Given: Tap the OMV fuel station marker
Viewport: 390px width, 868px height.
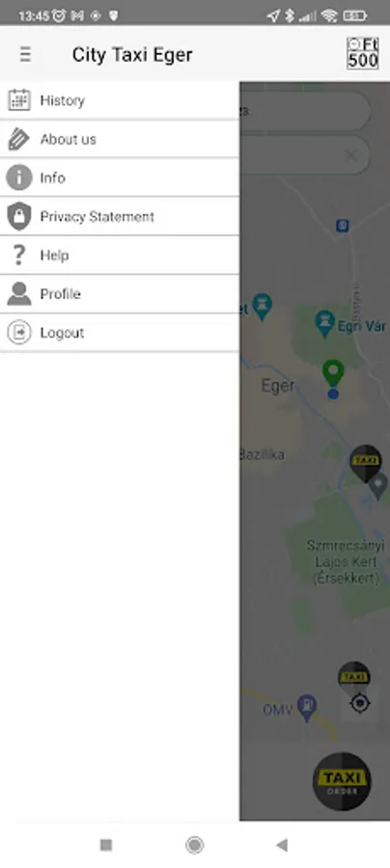Looking at the screenshot, I should 306,708.
